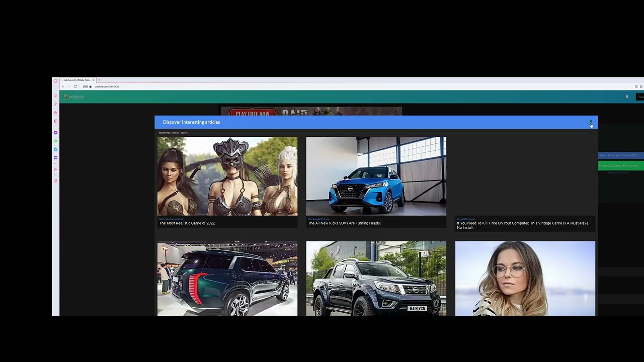This screenshot has width=644, height=362.
Task: Reload the current page
Action: click(75, 86)
